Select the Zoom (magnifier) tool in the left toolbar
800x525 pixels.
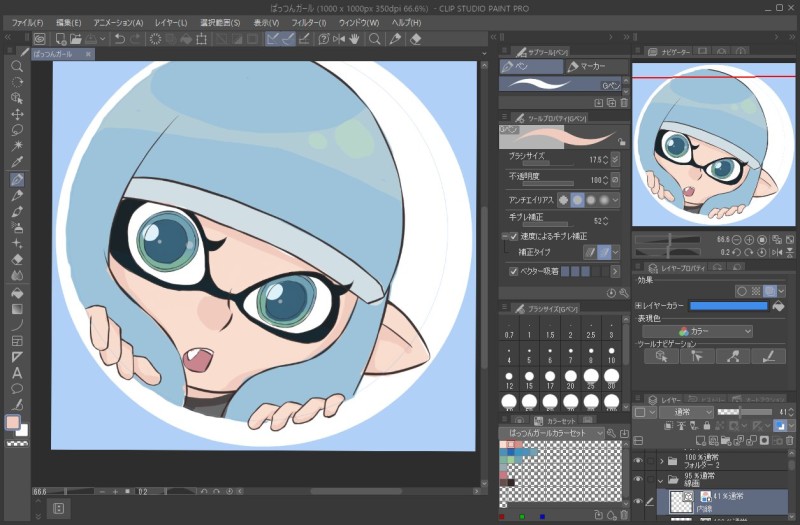[17, 66]
